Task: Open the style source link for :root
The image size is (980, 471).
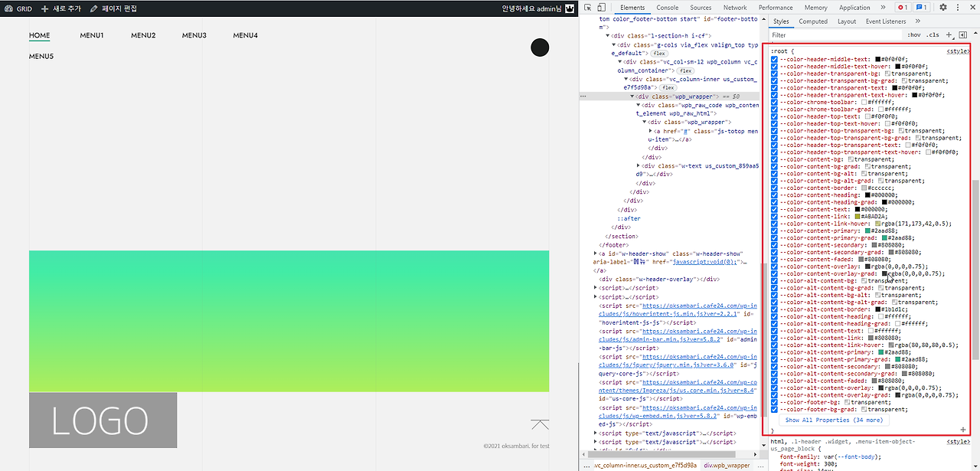Action: [x=958, y=51]
